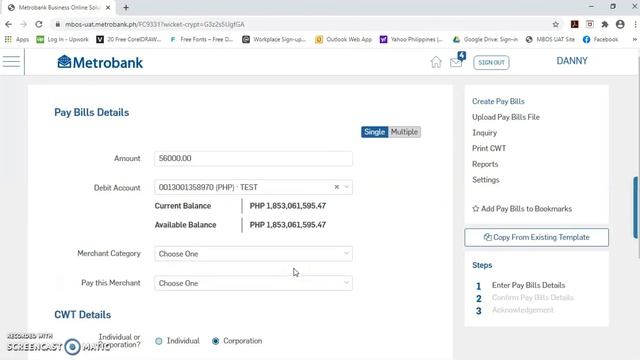Open the Chrome profile avatar
Image resolution: width=640 pixels, height=360 pixels.
620,24
